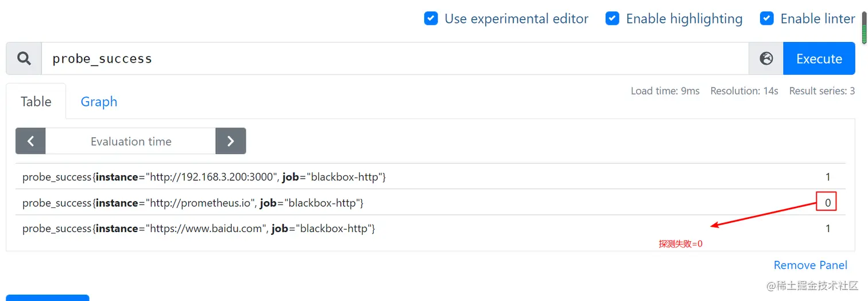Image resolution: width=868 pixels, height=301 pixels.
Task: Click the highlighted 0 value
Action: [x=827, y=203]
